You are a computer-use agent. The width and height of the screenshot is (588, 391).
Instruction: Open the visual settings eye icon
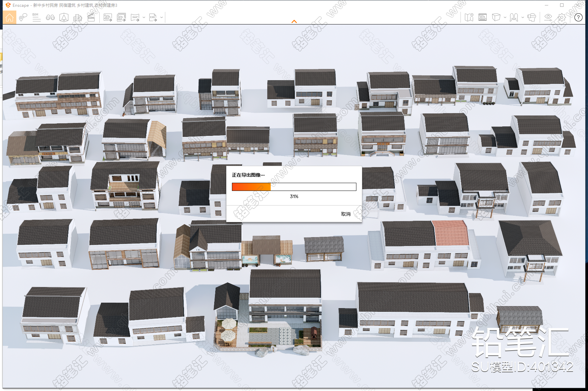coord(548,17)
